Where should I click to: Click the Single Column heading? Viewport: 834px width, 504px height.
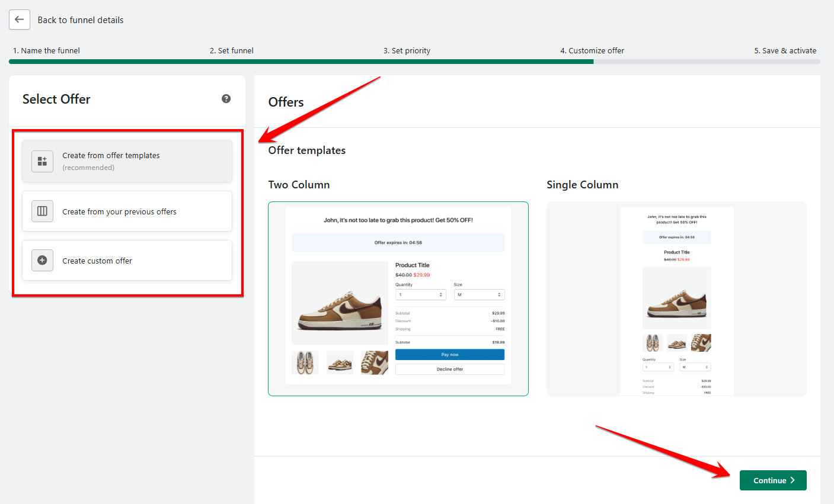pos(582,185)
